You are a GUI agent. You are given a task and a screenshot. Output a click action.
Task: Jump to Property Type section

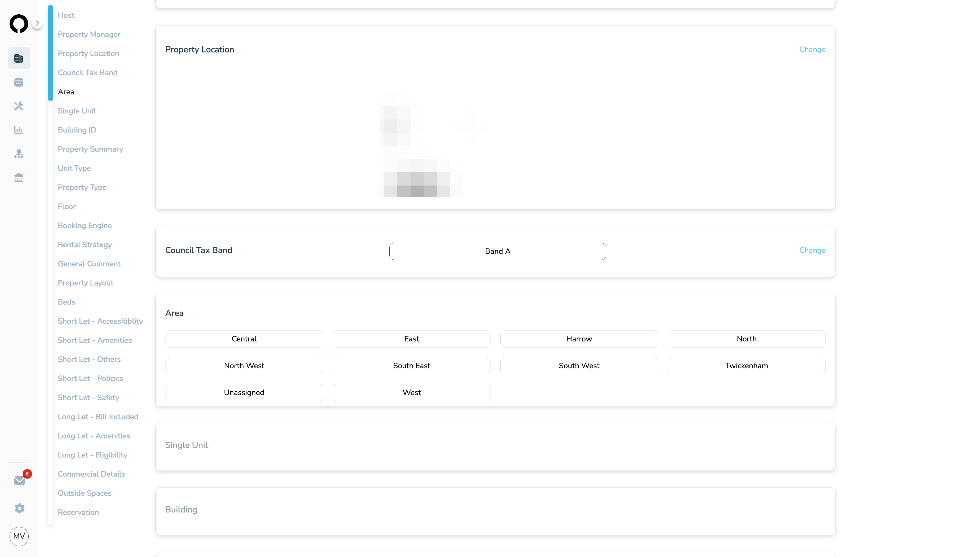pos(82,187)
